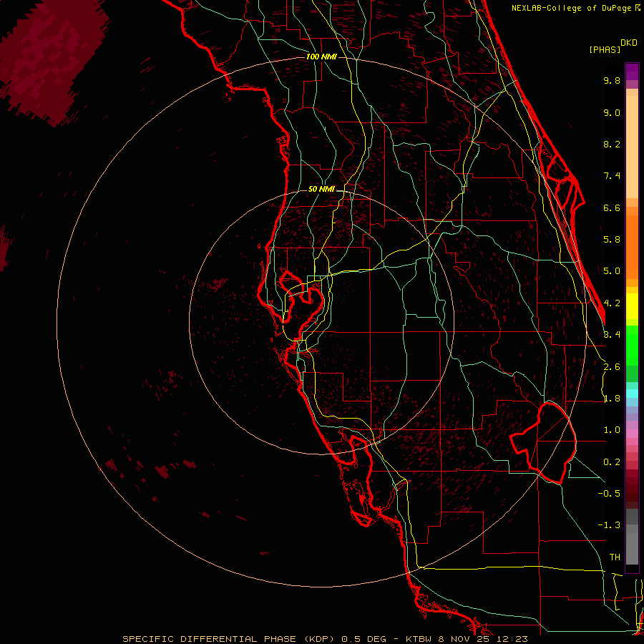
Task: Click the -0.5 value on the scale
Action: [609, 493]
